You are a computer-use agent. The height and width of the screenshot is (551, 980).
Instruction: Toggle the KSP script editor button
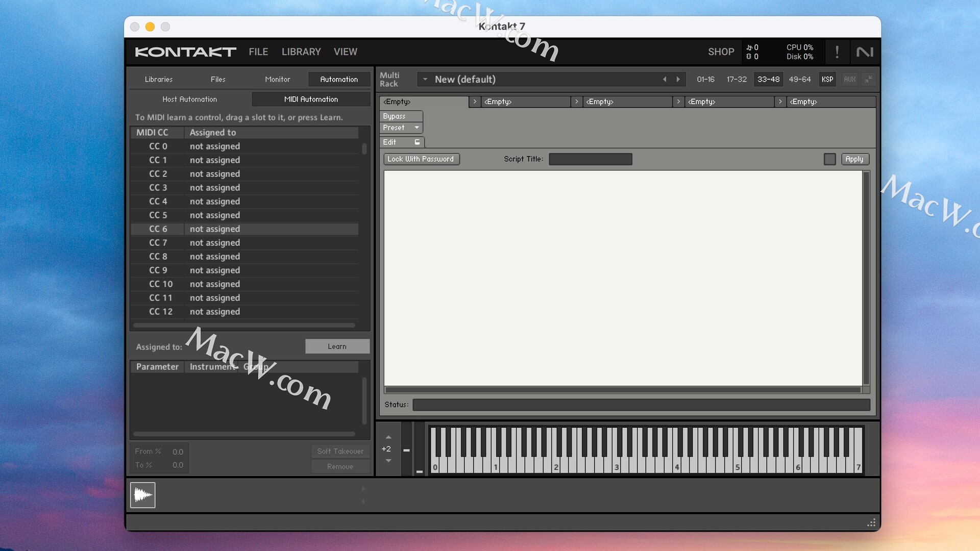(827, 79)
